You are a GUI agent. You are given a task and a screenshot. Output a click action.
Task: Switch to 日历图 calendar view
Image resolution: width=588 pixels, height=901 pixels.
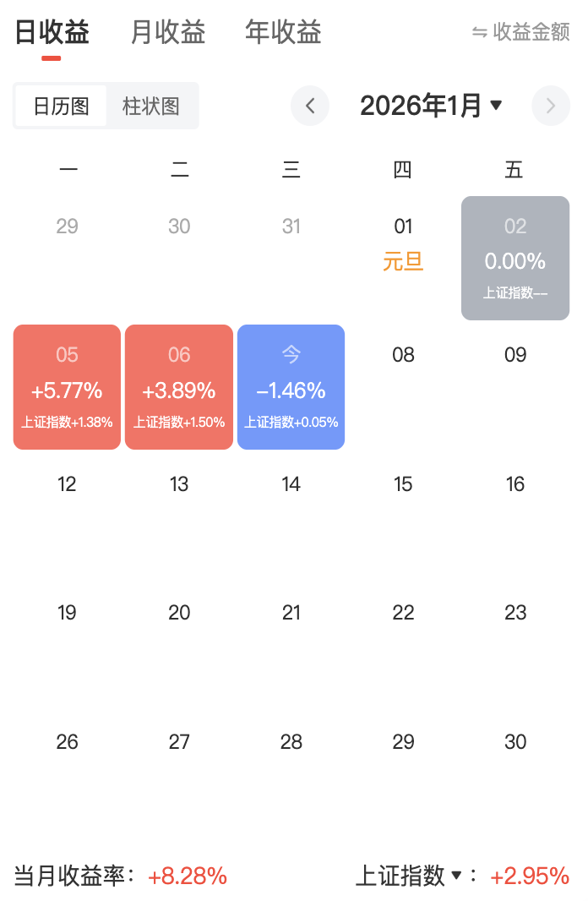(x=61, y=106)
